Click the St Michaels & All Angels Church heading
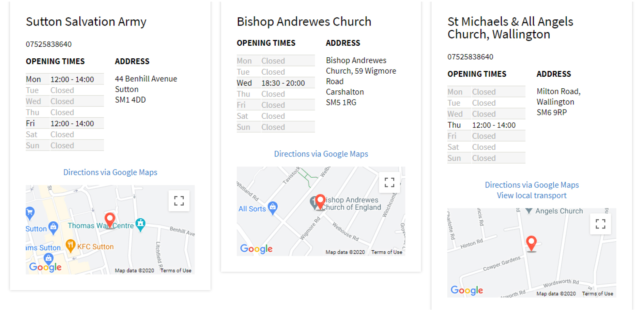The image size is (644, 310). (x=510, y=28)
